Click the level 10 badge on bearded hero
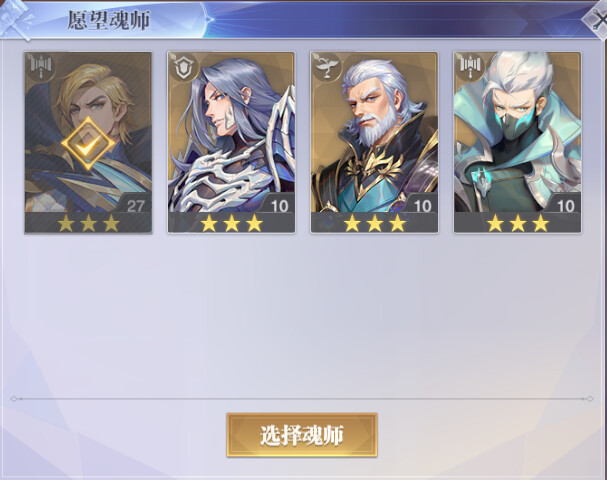 coord(422,206)
